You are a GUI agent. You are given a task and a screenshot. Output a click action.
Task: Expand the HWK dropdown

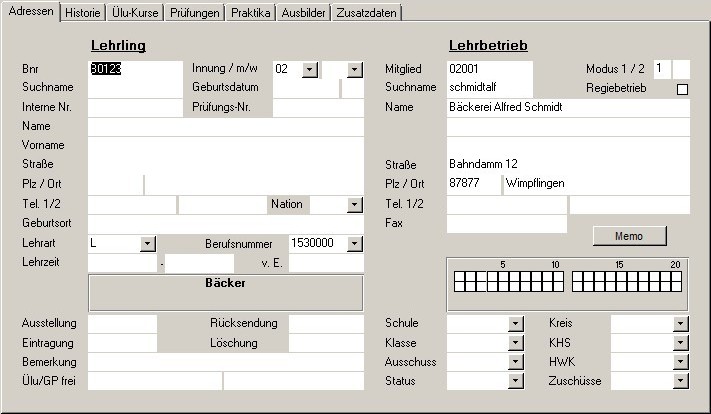[681, 362]
